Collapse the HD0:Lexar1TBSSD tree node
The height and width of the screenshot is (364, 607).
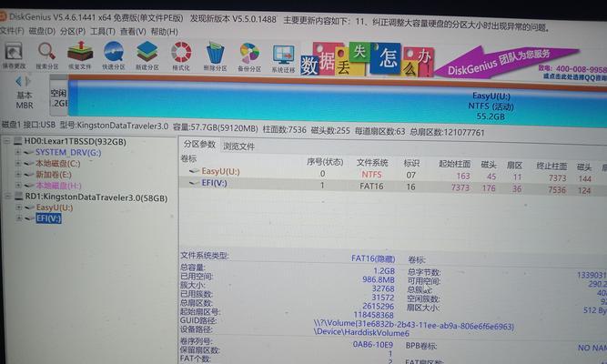[6, 141]
